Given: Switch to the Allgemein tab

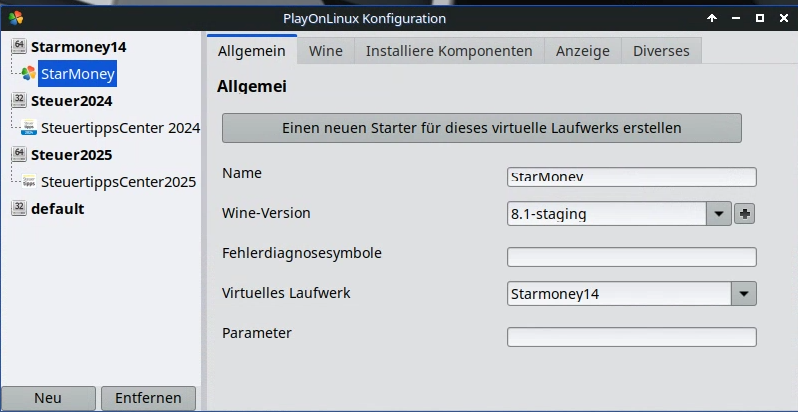Looking at the screenshot, I should (251, 50).
